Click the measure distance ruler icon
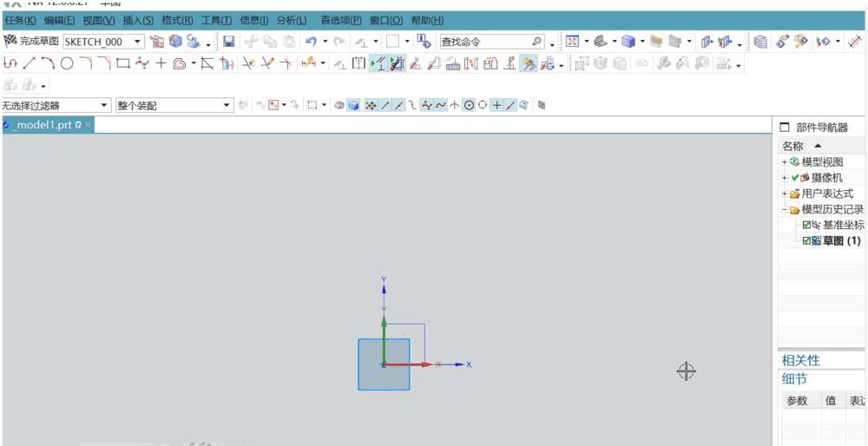Viewport: 868px width, 446px height. (x=857, y=42)
